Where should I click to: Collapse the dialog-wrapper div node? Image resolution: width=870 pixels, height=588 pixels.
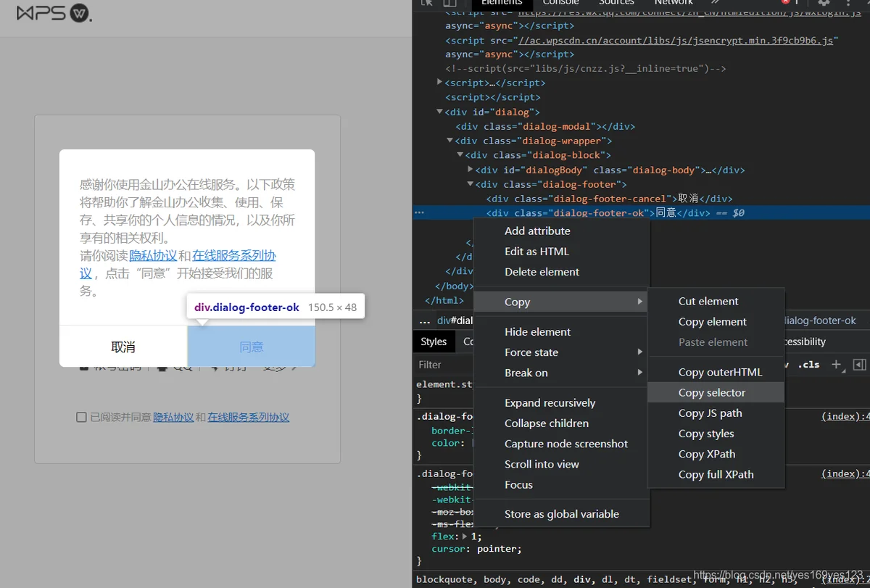(x=449, y=141)
